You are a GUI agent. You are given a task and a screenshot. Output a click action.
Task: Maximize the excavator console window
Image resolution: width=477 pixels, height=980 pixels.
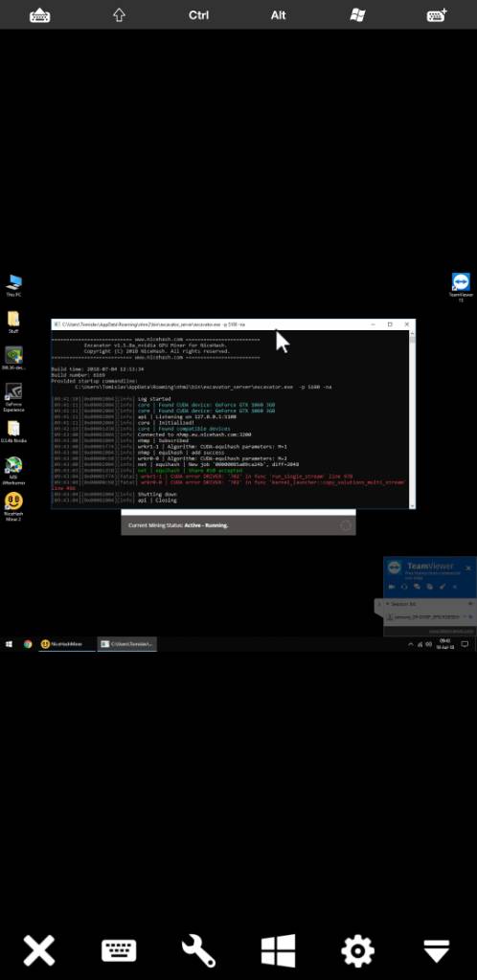coord(390,324)
